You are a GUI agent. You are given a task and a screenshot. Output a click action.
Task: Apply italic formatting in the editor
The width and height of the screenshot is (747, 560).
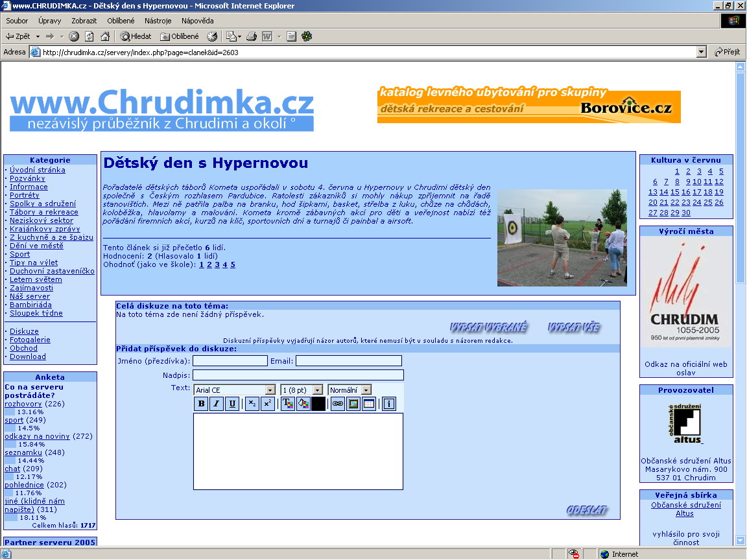point(217,404)
